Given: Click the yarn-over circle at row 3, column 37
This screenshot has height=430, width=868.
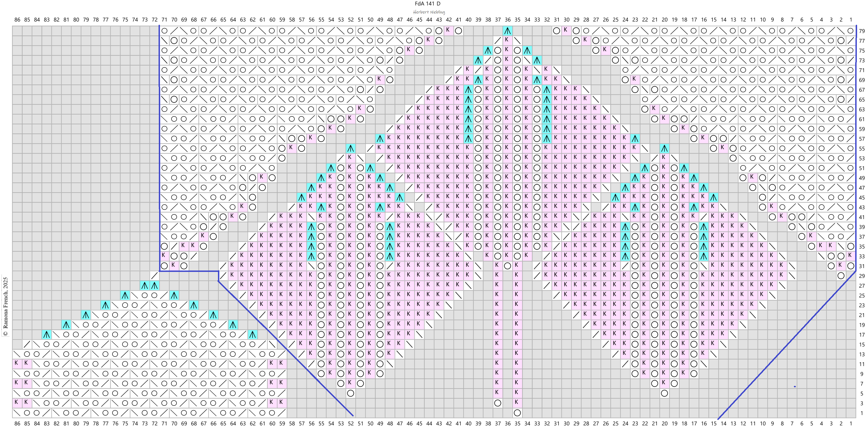Looking at the screenshot, I should [x=498, y=403].
